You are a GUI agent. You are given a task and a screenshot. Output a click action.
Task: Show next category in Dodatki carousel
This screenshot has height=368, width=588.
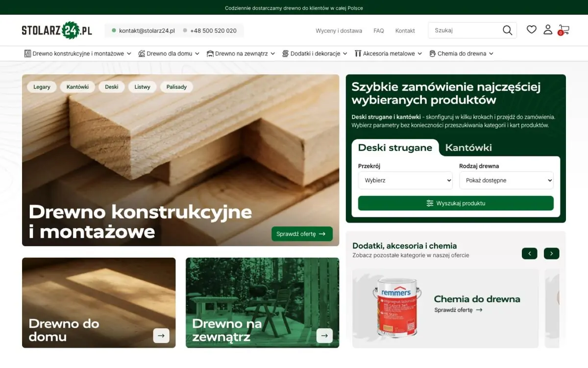pyautogui.click(x=552, y=254)
